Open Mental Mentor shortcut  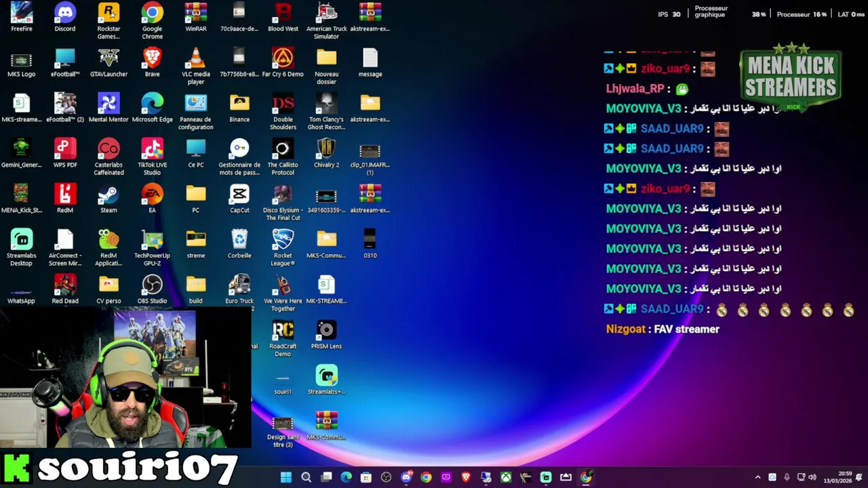point(108,108)
